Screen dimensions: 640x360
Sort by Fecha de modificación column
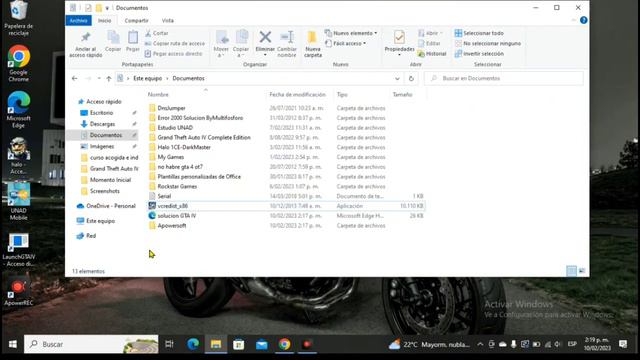298,94
